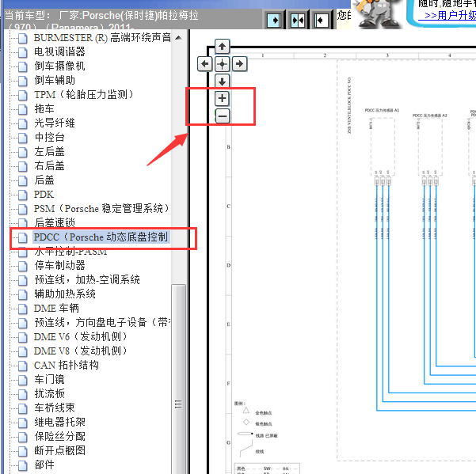
Task: Select 停车制动器 in the tree
Action: tap(59, 265)
